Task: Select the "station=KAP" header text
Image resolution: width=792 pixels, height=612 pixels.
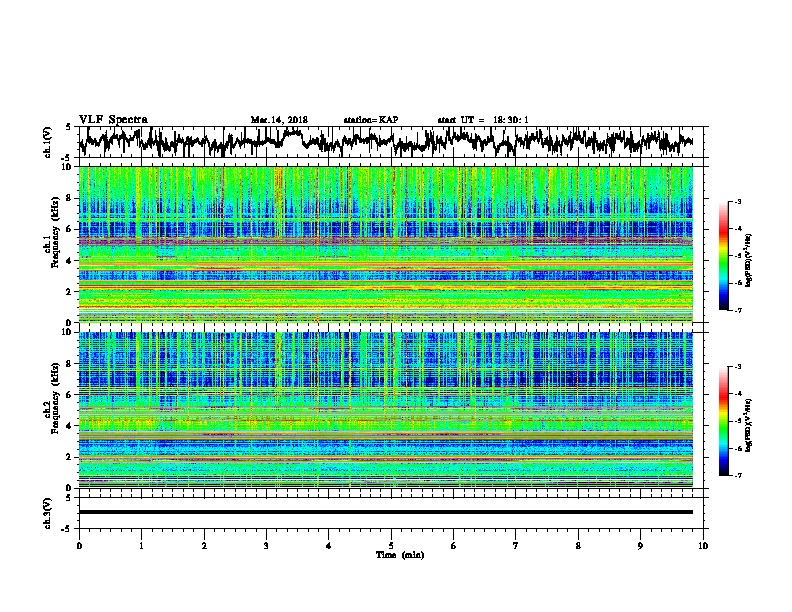Action: [371, 120]
